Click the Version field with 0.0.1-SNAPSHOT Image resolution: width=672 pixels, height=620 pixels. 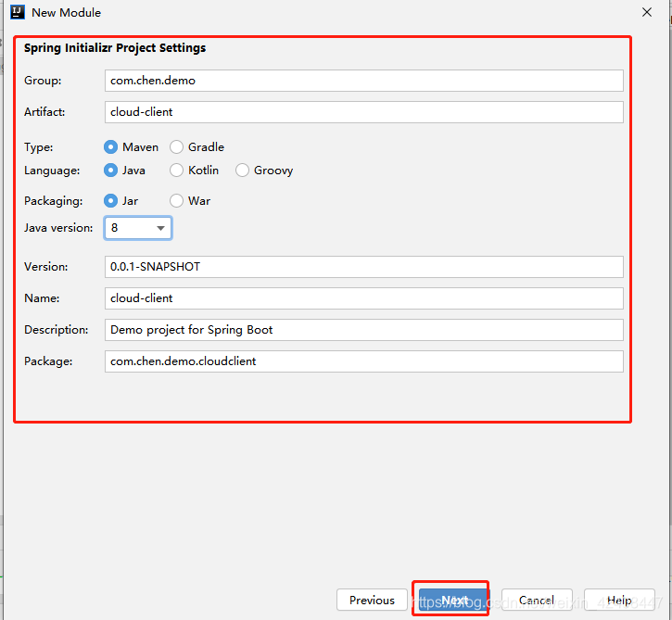364,267
